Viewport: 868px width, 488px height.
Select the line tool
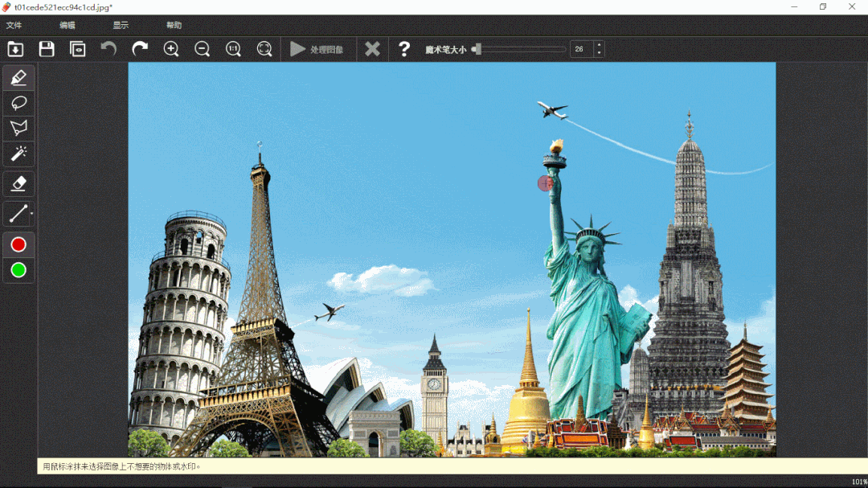click(17, 214)
